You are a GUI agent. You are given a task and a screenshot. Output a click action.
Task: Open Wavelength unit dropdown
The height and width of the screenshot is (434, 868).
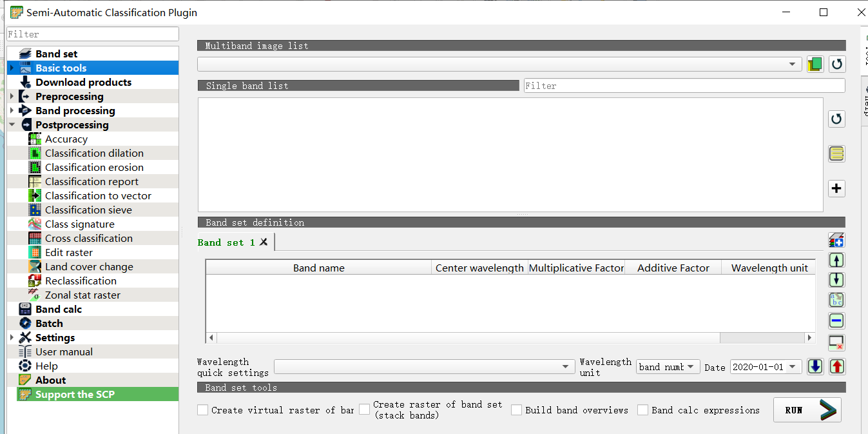pos(668,366)
